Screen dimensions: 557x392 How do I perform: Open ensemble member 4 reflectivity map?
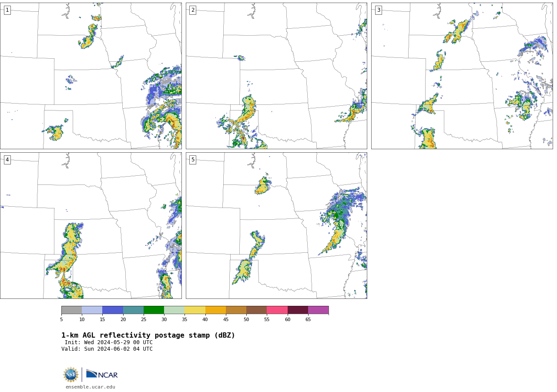click(x=91, y=225)
